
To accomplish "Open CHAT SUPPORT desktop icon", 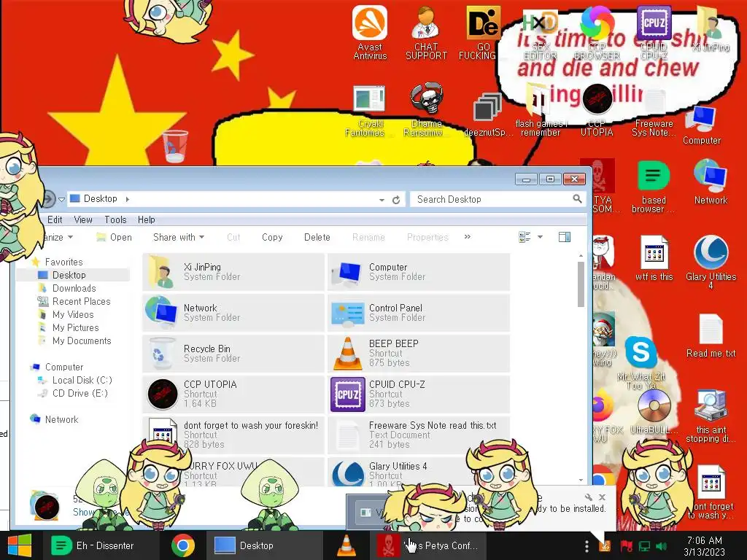I will (426, 32).
